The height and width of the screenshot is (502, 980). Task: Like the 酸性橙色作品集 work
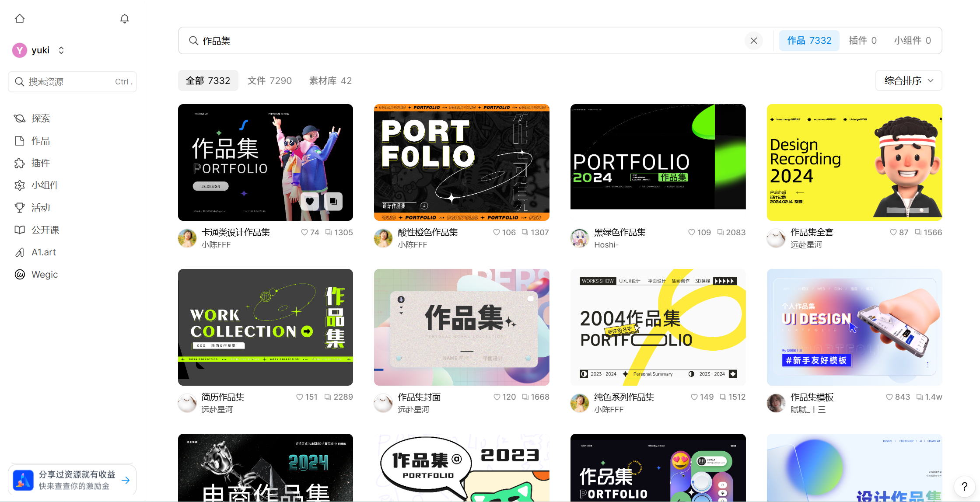497,233
